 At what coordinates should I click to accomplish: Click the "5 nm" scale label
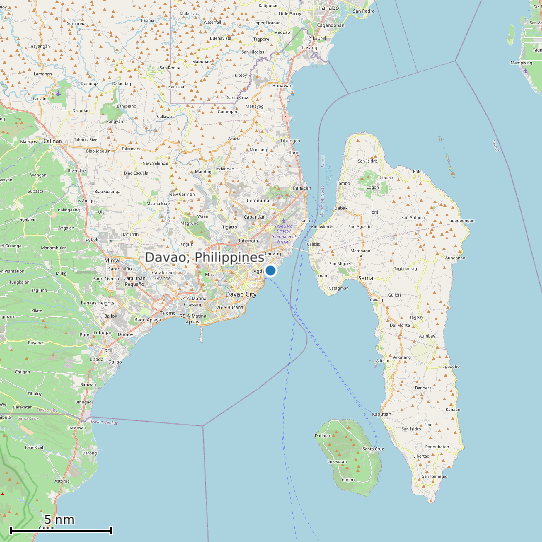point(59,520)
